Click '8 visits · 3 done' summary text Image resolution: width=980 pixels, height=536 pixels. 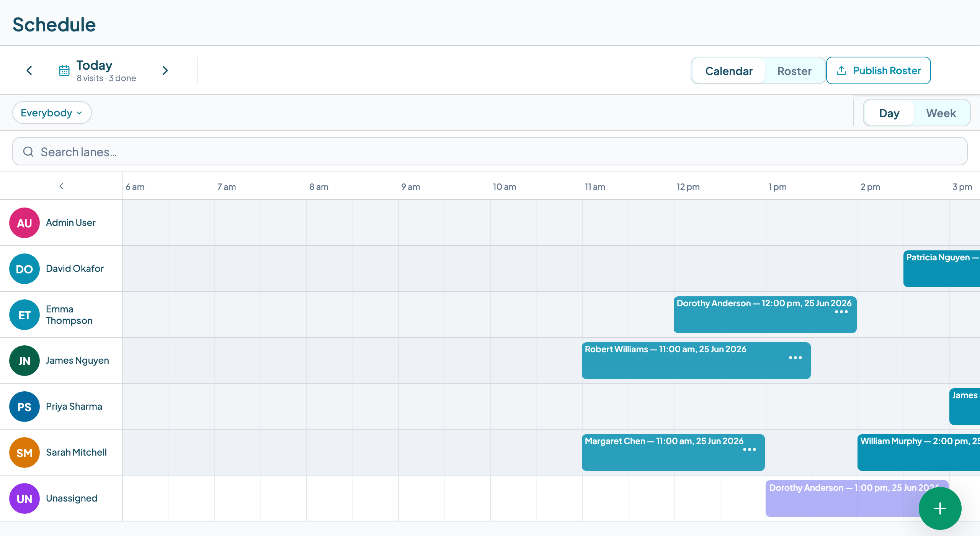point(106,78)
